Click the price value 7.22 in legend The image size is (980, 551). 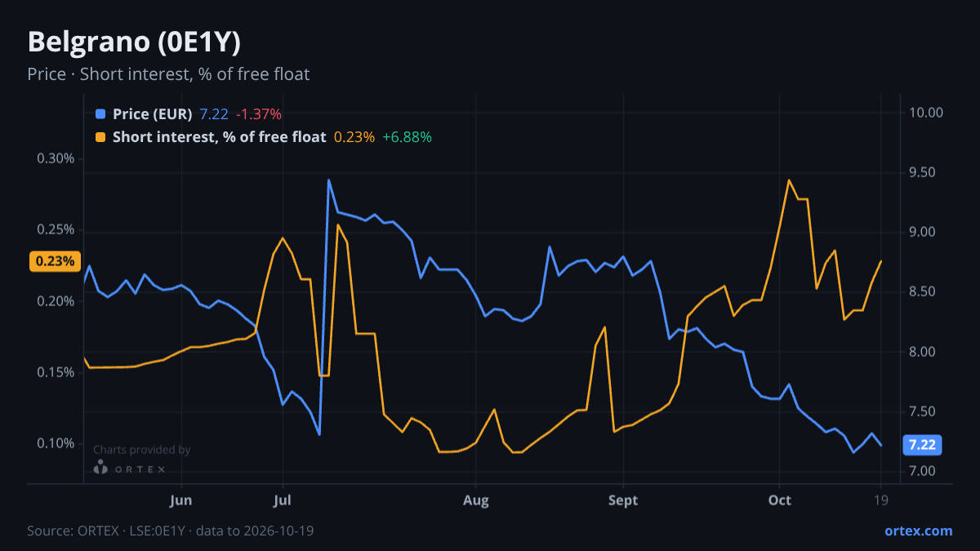tap(214, 114)
